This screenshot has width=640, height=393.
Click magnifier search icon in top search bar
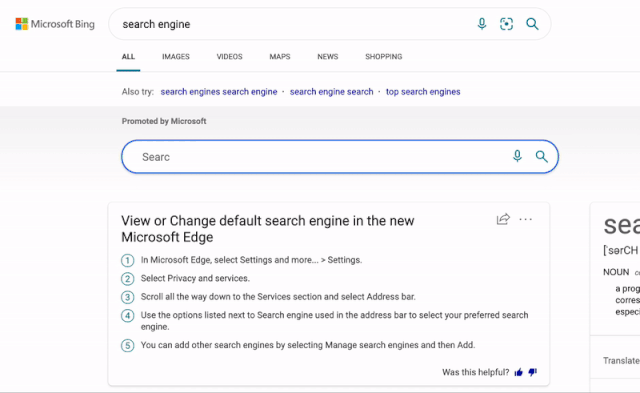point(532,24)
